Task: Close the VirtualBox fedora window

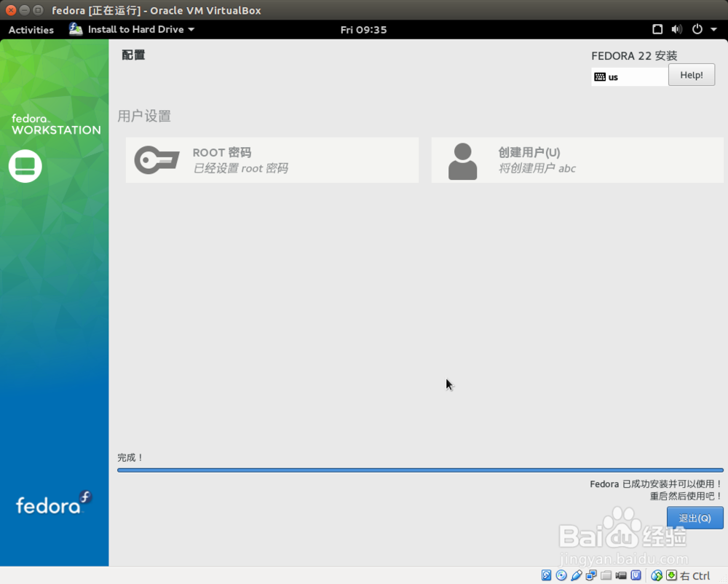Action: tap(11, 9)
